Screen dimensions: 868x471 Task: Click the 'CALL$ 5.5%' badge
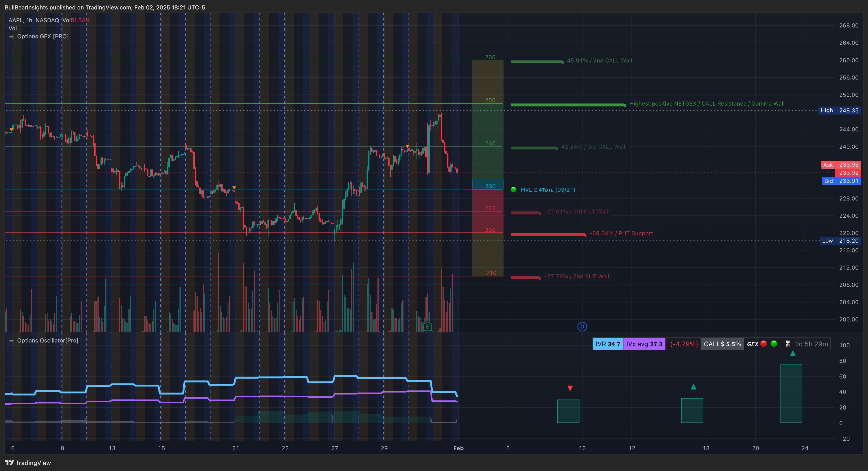coord(722,344)
